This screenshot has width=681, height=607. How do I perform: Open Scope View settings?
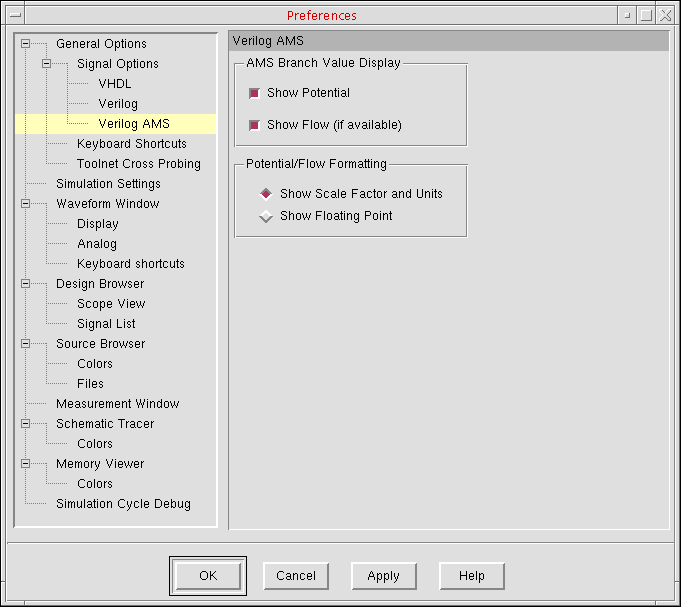coord(111,304)
